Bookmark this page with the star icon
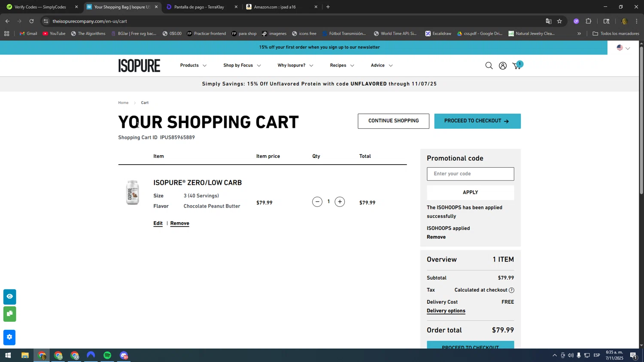 click(x=559, y=21)
